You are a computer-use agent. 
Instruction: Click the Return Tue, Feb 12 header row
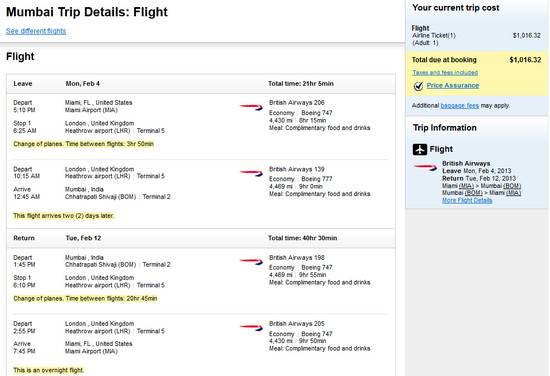click(201, 238)
